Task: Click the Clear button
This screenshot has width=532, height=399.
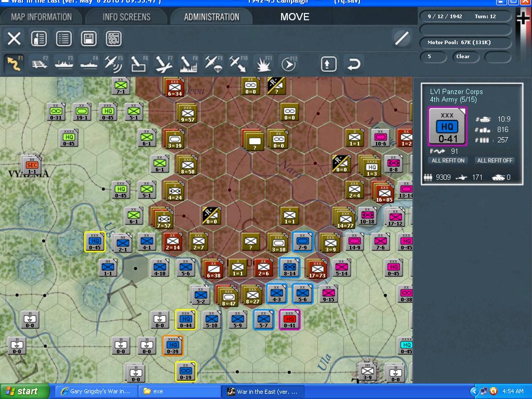Action: point(465,57)
